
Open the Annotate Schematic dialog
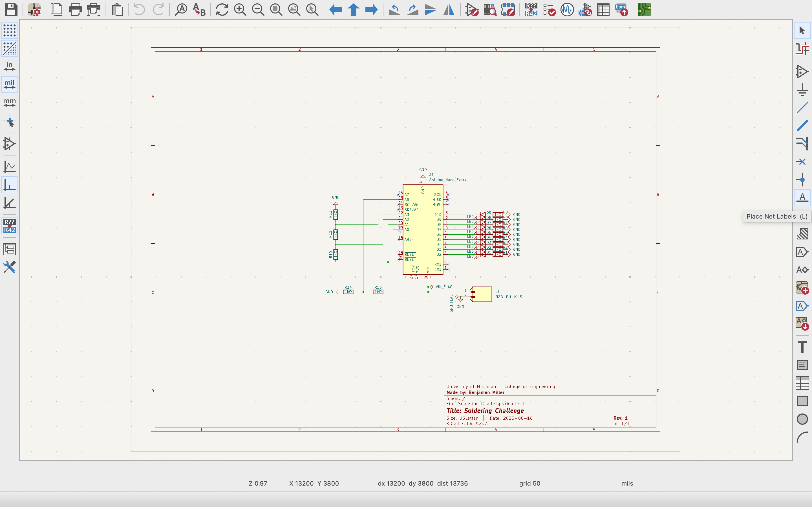click(531, 10)
